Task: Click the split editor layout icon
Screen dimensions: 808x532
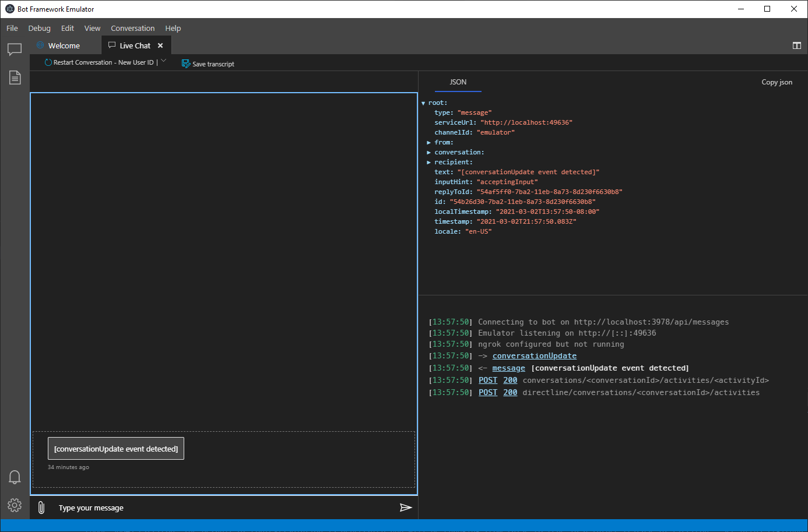Action: [x=796, y=45]
